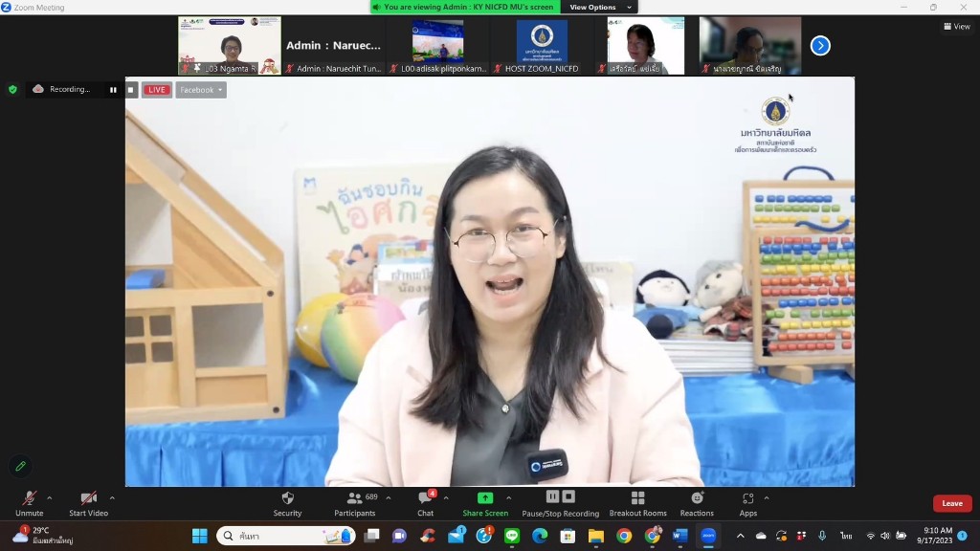The height and width of the screenshot is (551, 980).
Task: Open Breakout Rooms
Action: click(637, 503)
